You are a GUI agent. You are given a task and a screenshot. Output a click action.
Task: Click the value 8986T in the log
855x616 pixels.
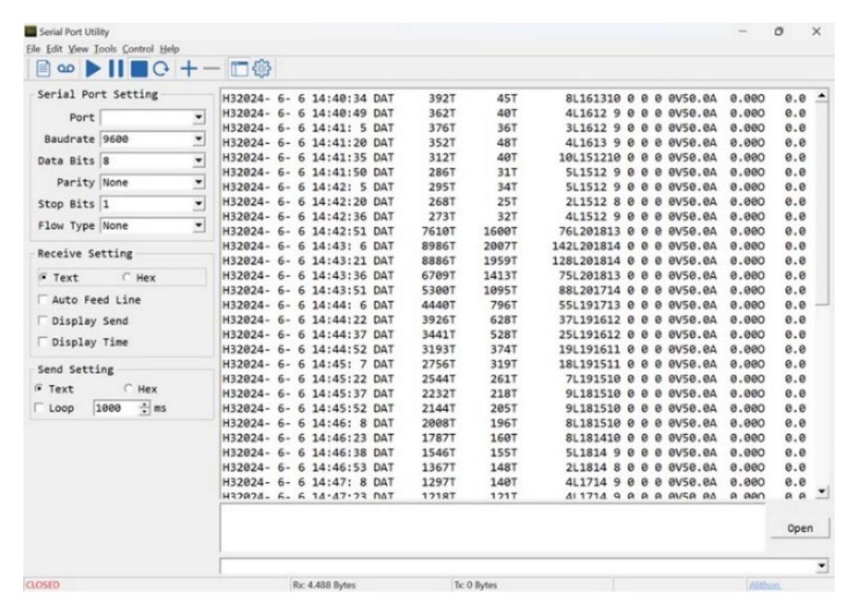[438, 246]
